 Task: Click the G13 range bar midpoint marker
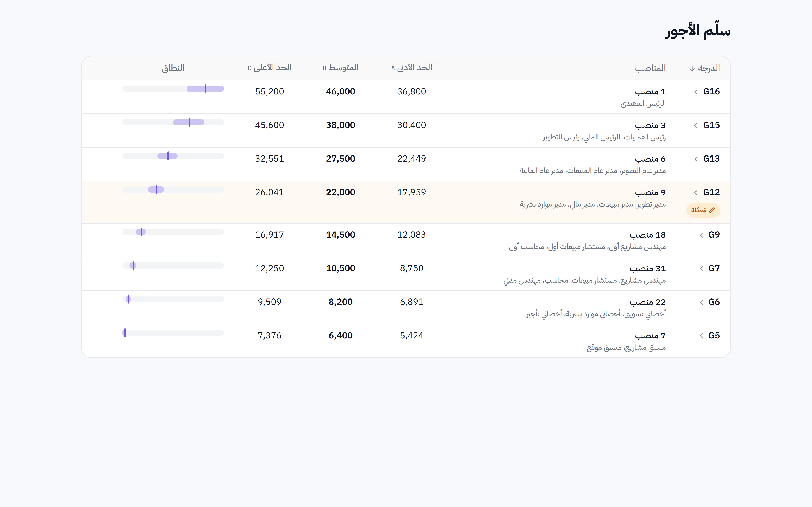coord(168,156)
